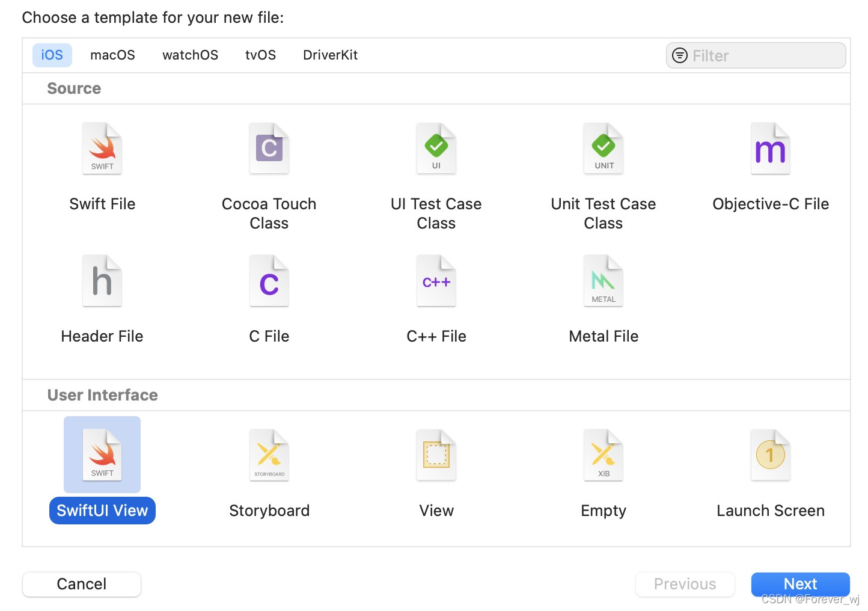Click the 'Unit Test Case Class' label
This screenshot has height=611, width=868.
pos(604,213)
